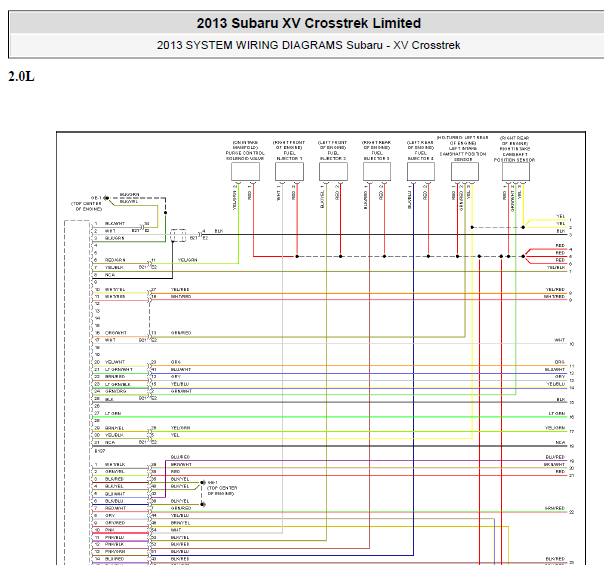
Task: Click the 'WHT' label at right-edge line 10
Action: point(559,340)
